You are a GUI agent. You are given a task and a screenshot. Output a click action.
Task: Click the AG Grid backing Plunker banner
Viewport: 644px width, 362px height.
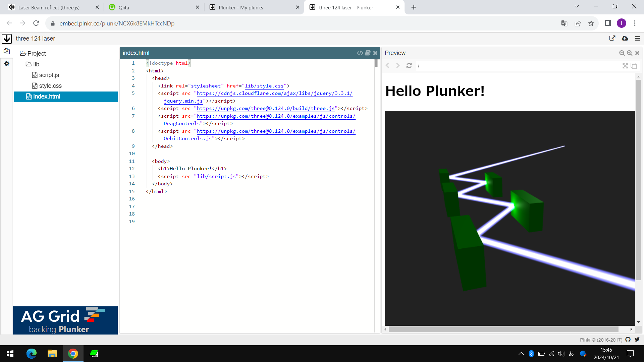coord(65,320)
